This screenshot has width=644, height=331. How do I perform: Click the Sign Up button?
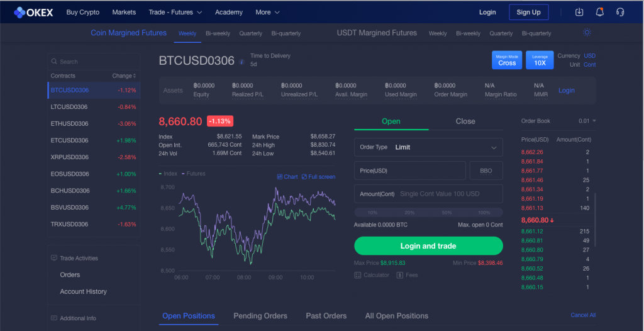(528, 13)
